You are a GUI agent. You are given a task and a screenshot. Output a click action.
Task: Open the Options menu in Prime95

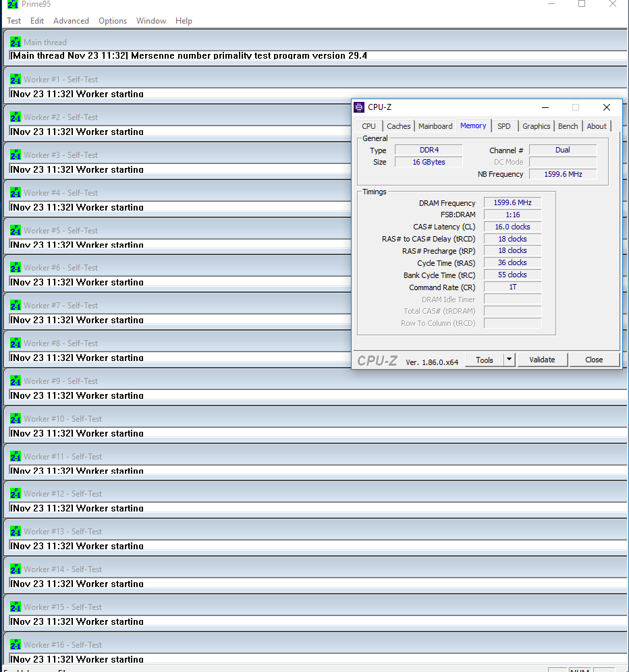click(x=113, y=20)
